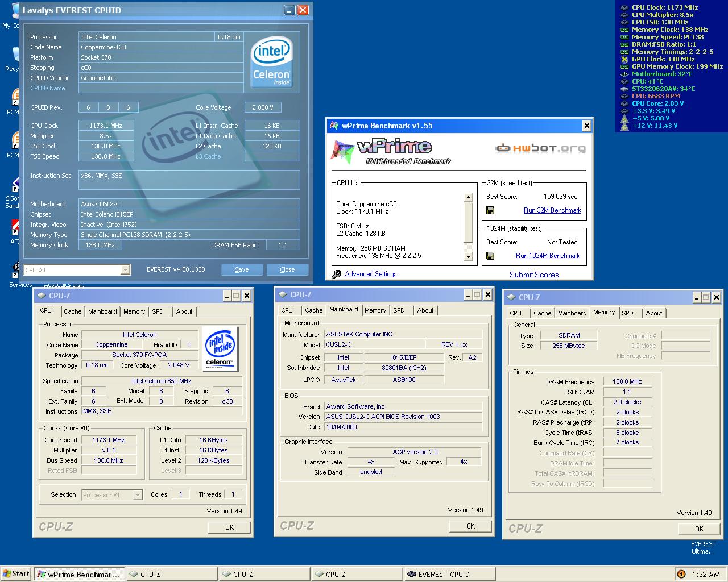Click the CPU: 6683 RPM sidebar entry
The image size is (728, 582).
(x=656, y=96)
